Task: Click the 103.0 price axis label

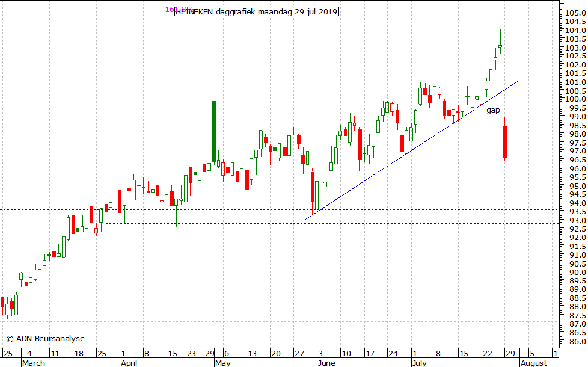Action: [x=575, y=48]
